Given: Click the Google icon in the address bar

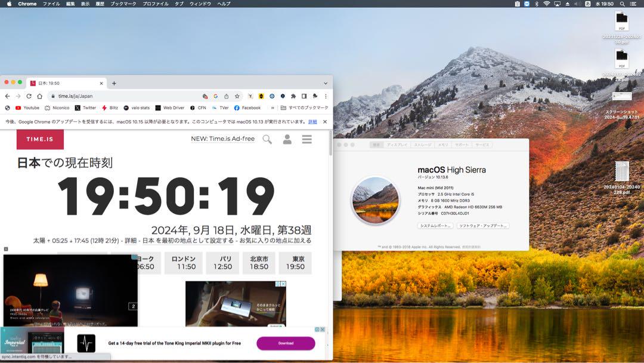Looking at the screenshot, I should pos(216,96).
